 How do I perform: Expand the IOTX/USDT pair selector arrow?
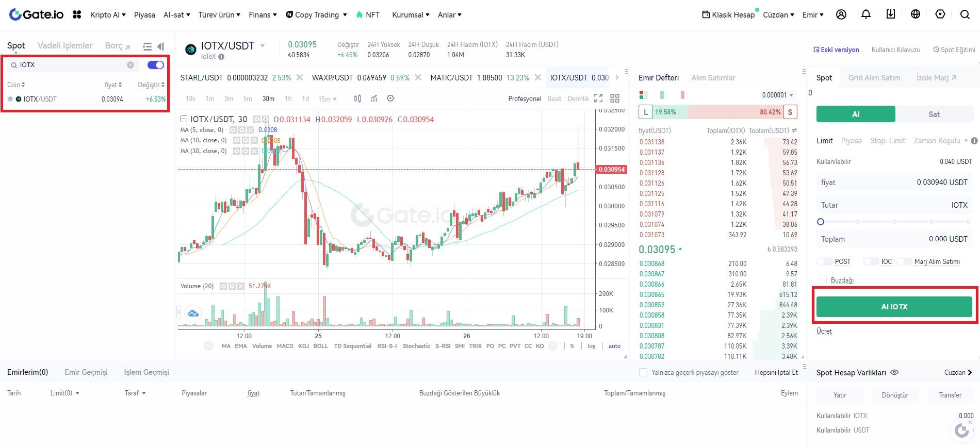click(263, 46)
